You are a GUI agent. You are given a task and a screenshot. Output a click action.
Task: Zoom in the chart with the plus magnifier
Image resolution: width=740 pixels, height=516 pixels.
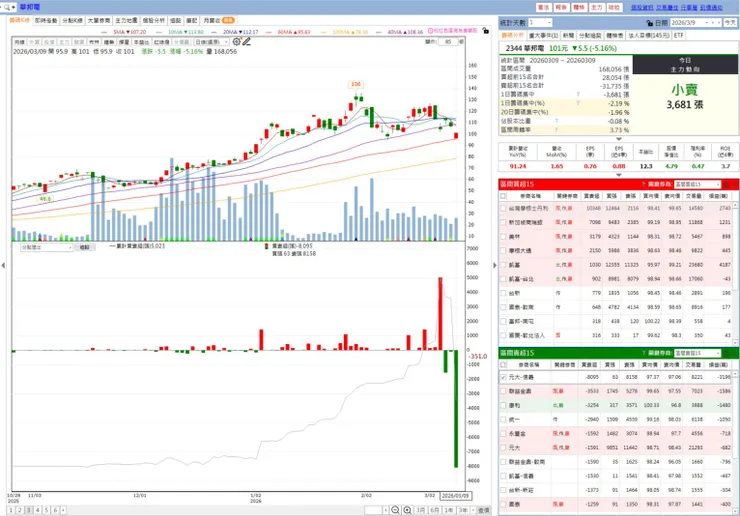coord(407,510)
